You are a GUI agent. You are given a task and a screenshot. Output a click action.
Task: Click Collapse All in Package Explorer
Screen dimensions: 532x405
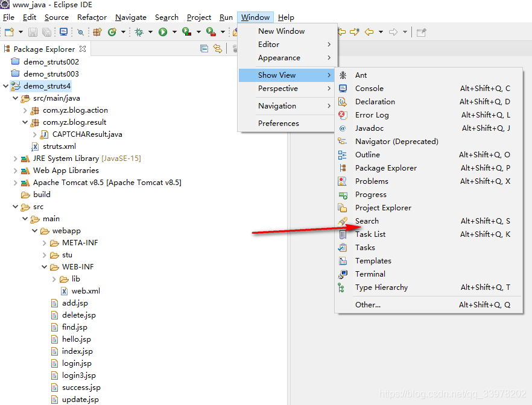[204, 49]
